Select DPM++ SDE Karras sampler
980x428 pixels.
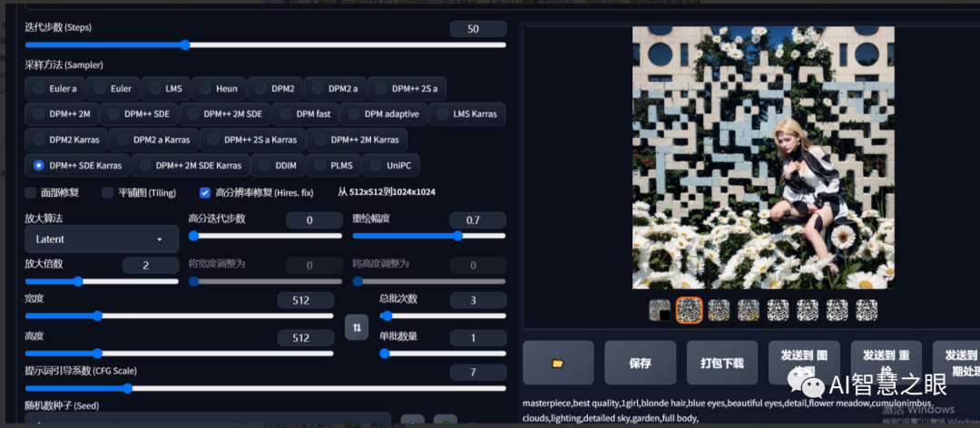click(x=77, y=166)
